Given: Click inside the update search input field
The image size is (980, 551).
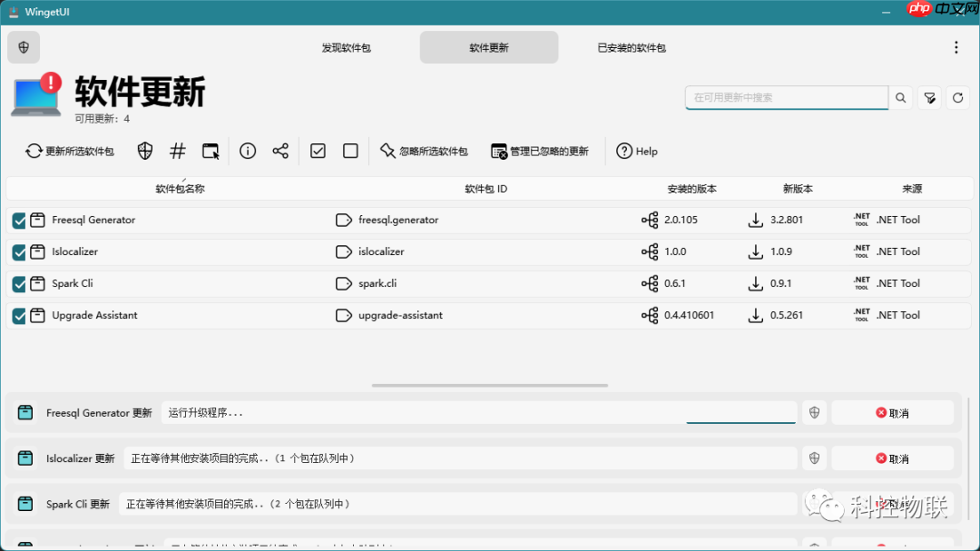Looking at the screenshot, I should coord(785,97).
